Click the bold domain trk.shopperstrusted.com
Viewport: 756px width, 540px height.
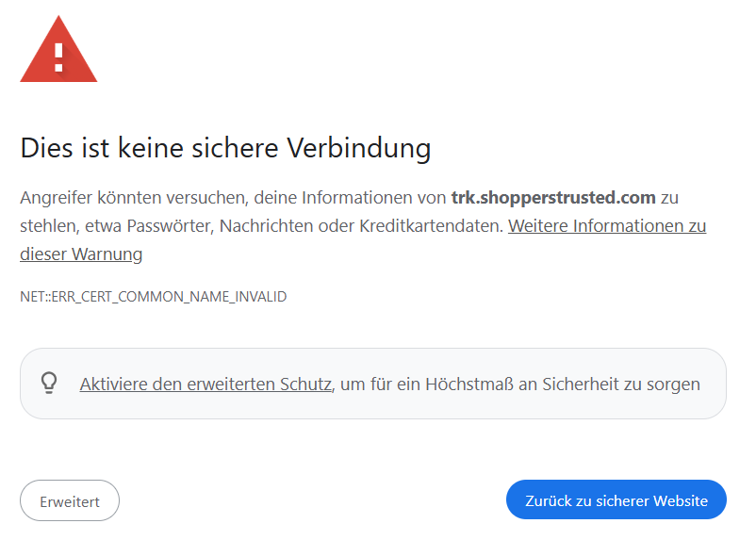click(x=553, y=198)
